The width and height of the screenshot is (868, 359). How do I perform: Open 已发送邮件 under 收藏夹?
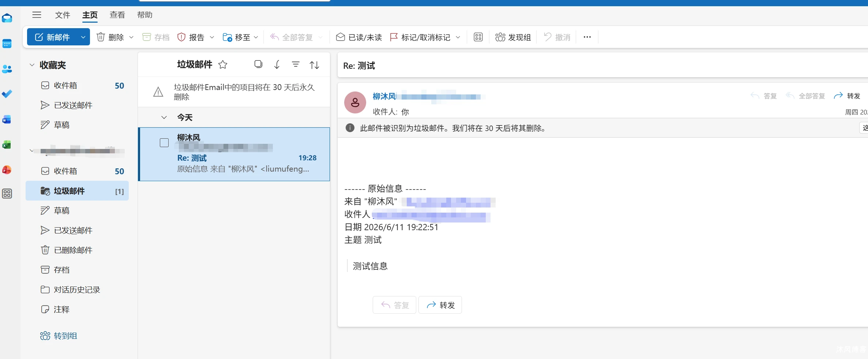click(x=77, y=105)
